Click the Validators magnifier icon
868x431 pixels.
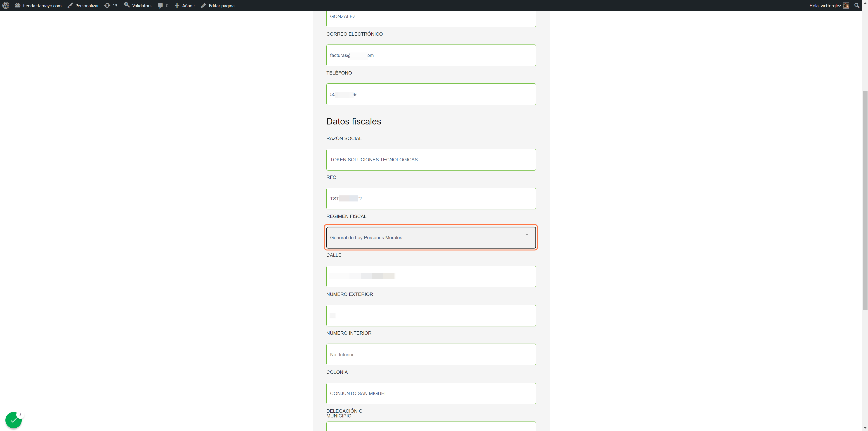click(x=127, y=5)
